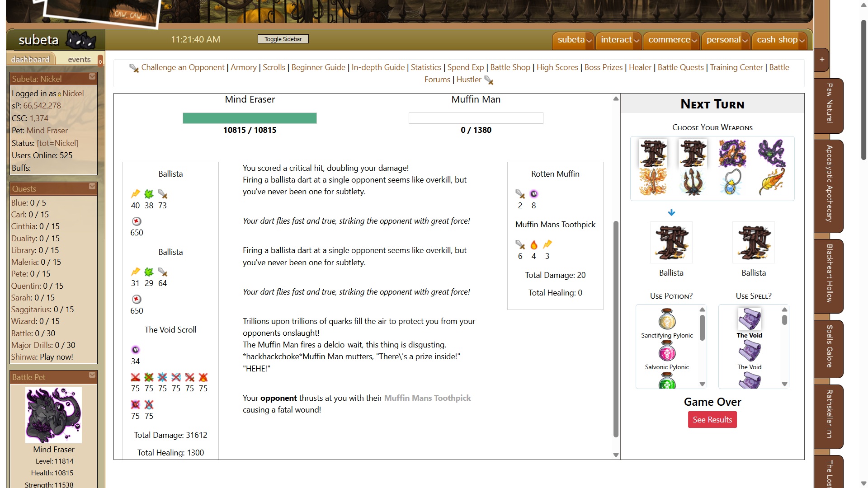Select the green-eyed dark tentacle weapon
The width and height of the screenshot is (868, 488).
tap(771, 154)
